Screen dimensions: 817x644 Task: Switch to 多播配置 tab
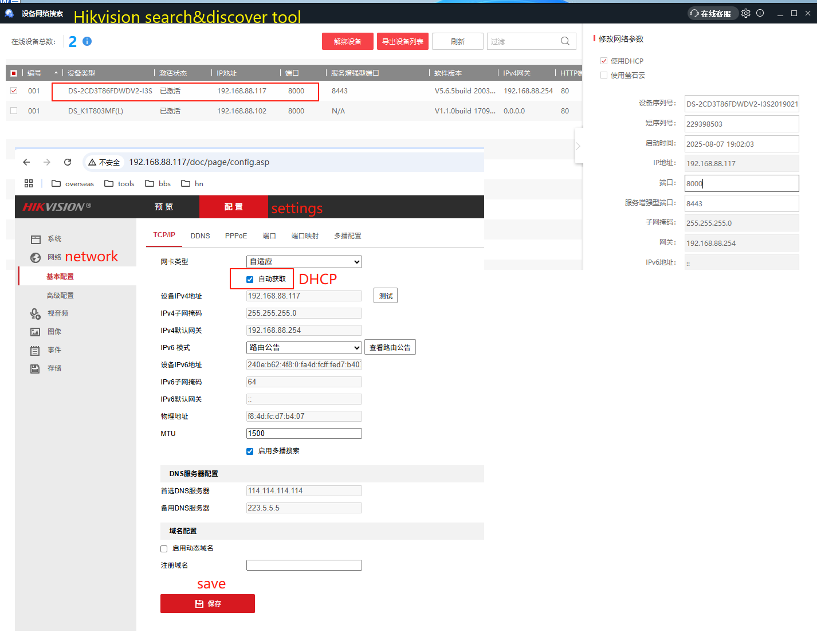pos(348,236)
